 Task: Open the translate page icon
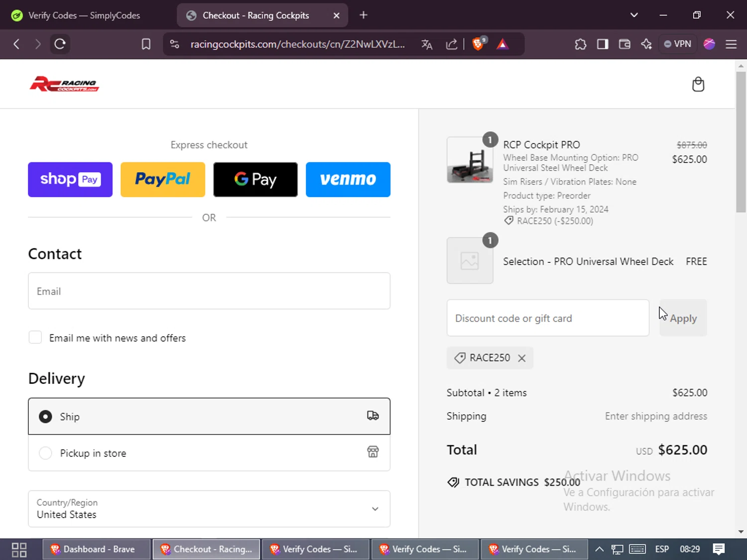(x=427, y=44)
